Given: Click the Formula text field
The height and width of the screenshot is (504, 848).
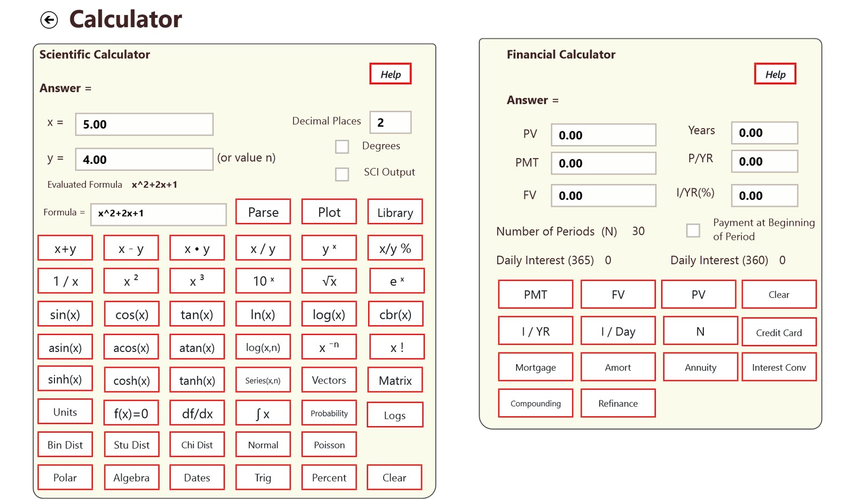Looking at the screenshot, I should (x=158, y=213).
